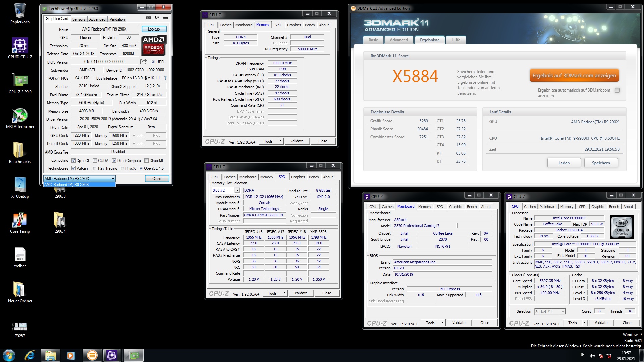This screenshot has height=362, width=644.
Task: Open Bench tab in Memory CPU-Z window
Action: pyautogui.click(x=310, y=25)
